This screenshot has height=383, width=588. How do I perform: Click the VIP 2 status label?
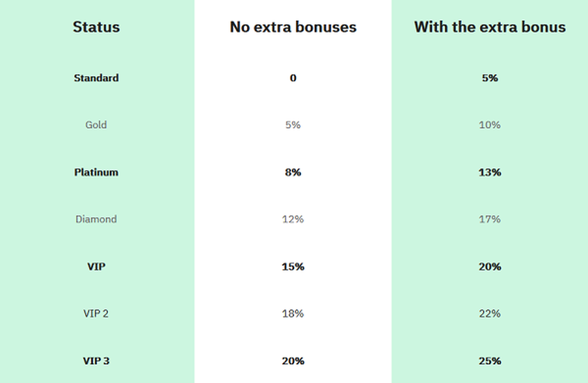96,314
